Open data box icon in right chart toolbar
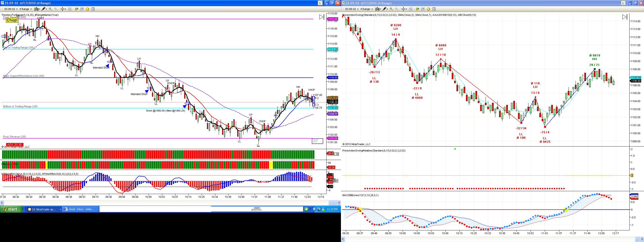Viewport: 644px width, 242px height. [434, 9]
